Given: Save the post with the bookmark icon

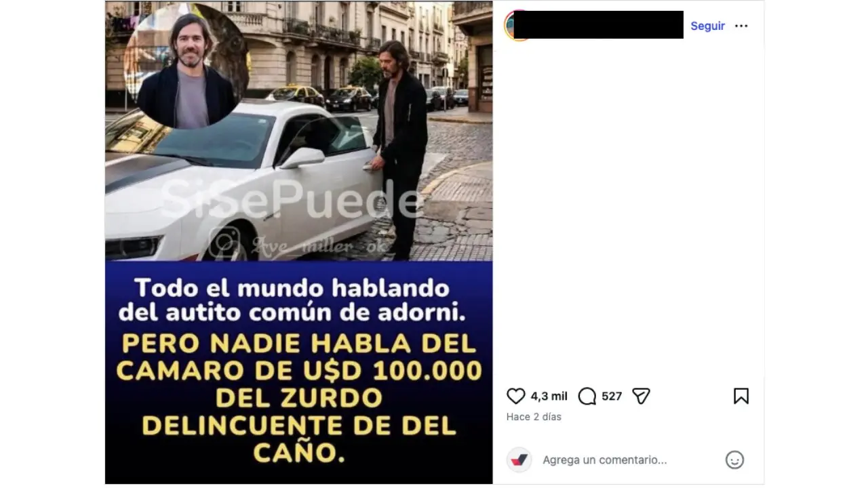Looking at the screenshot, I should click(x=741, y=396).
